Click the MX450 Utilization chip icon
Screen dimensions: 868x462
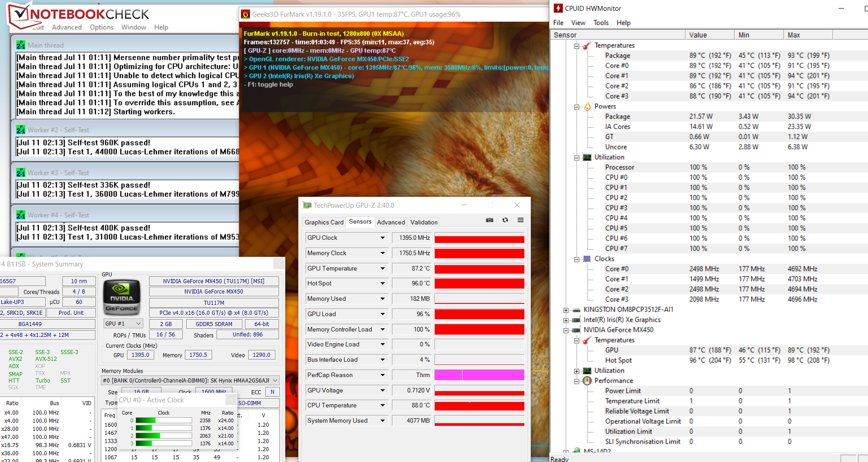(587, 371)
